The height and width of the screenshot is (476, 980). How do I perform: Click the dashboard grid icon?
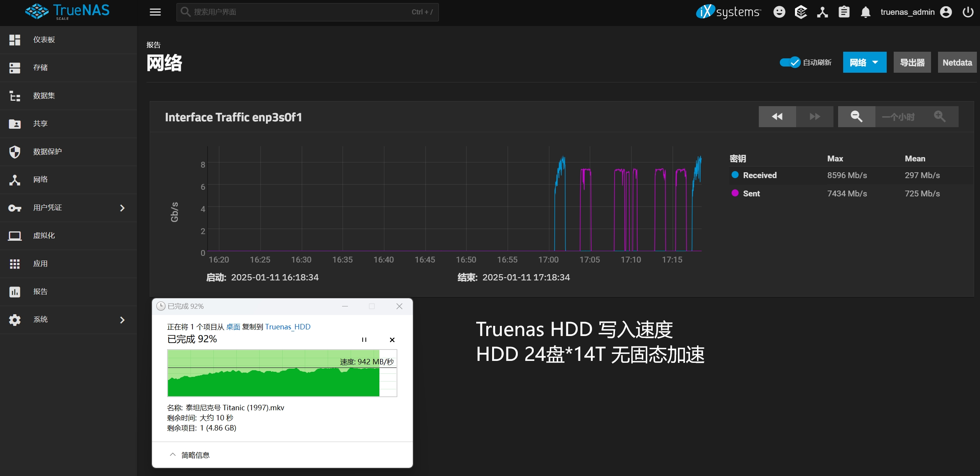coord(15,40)
